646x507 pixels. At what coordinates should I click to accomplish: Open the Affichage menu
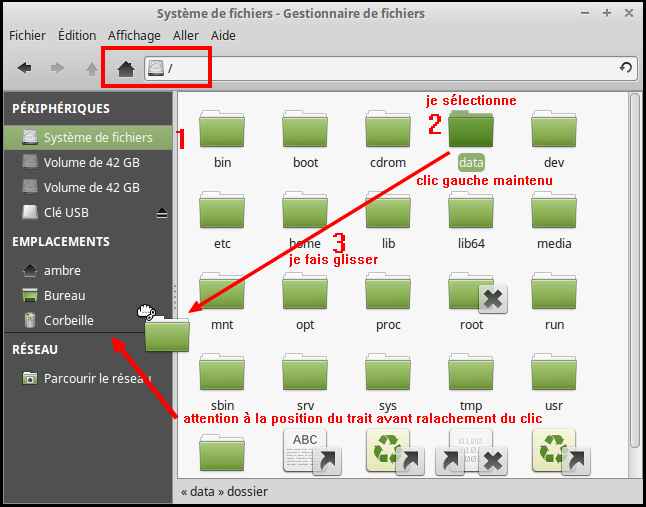[x=134, y=35]
